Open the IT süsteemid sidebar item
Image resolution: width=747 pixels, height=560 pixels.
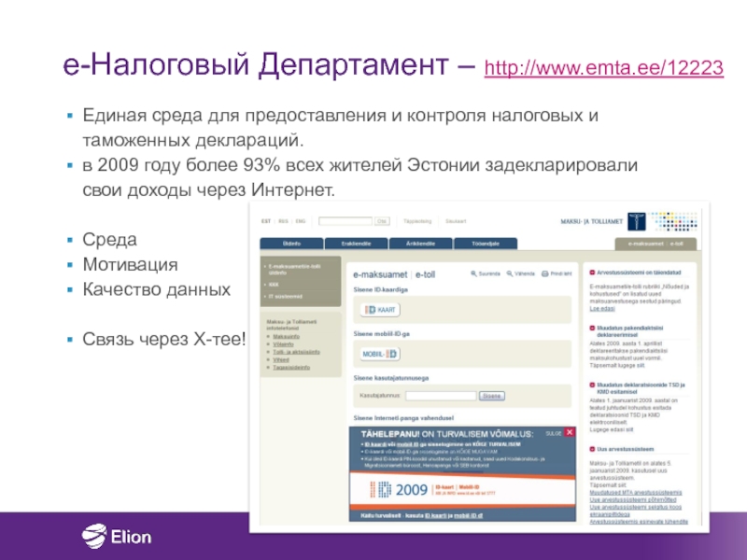(286, 296)
